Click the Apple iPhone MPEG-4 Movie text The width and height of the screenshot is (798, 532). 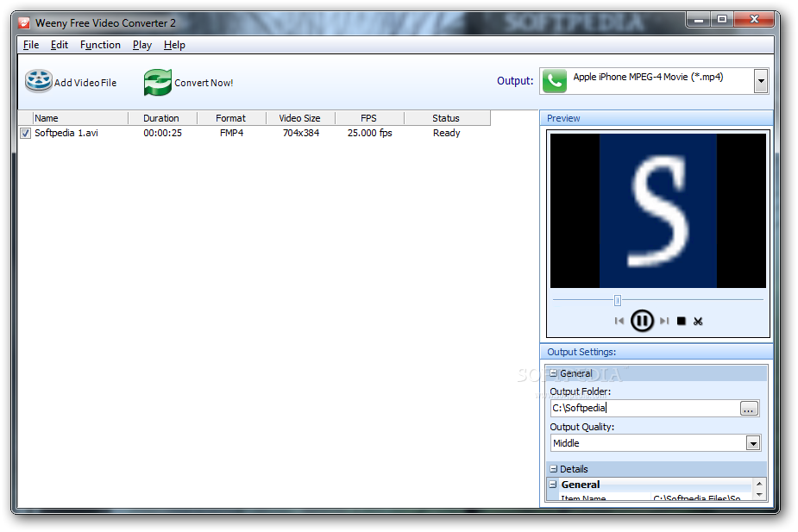(648, 77)
